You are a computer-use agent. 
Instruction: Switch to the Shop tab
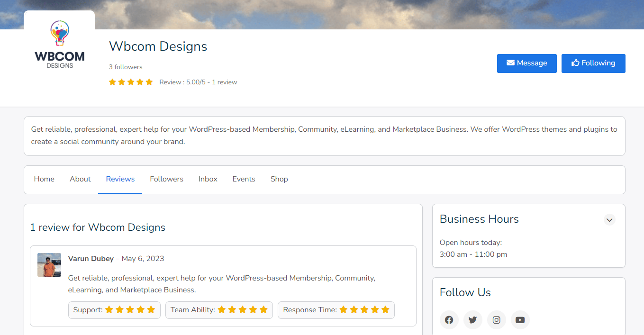279,179
